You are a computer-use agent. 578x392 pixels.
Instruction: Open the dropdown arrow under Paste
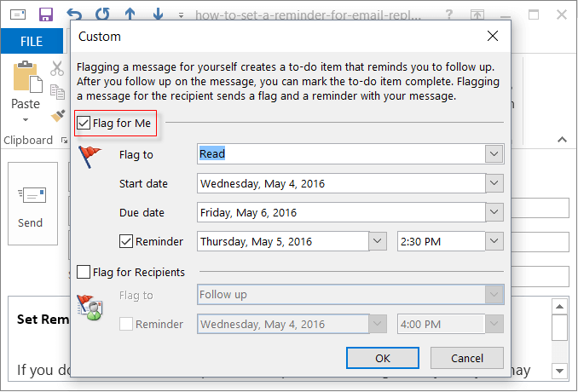(26, 120)
